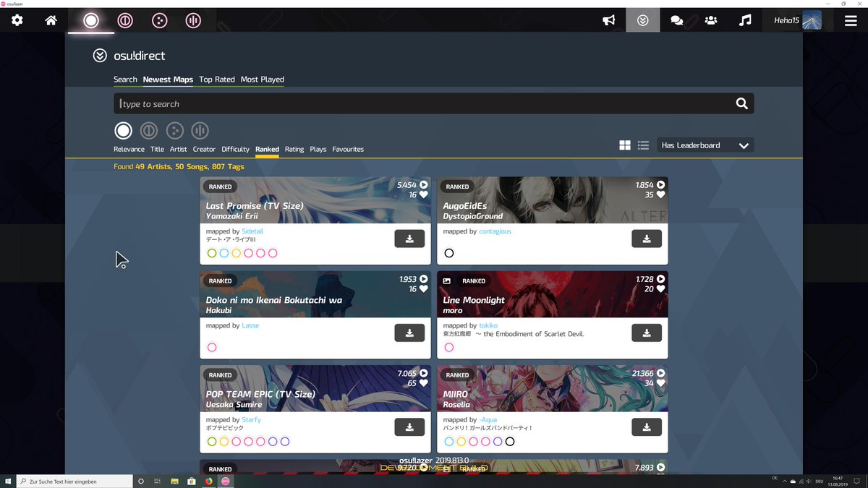
Task: Download Last Promise (TV Size) beatmap
Action: point(409,239)
